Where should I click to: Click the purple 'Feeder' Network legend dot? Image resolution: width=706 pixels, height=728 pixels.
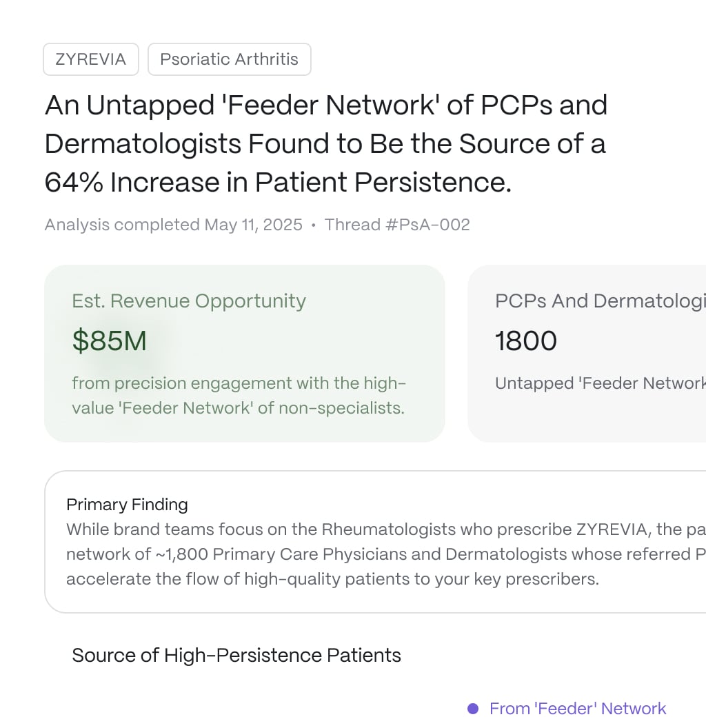pyautogui.click(x=473, y=709)
